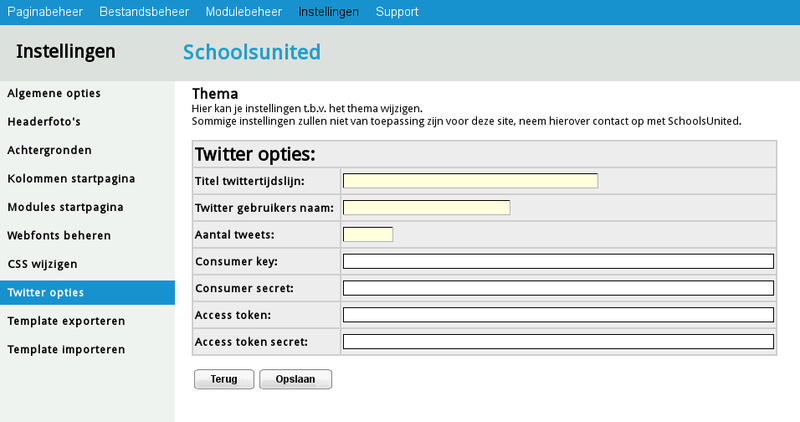800x422 pixels.
Task: Click the Thema heading text
Action: pyautogui.click(x=215, y=94)
